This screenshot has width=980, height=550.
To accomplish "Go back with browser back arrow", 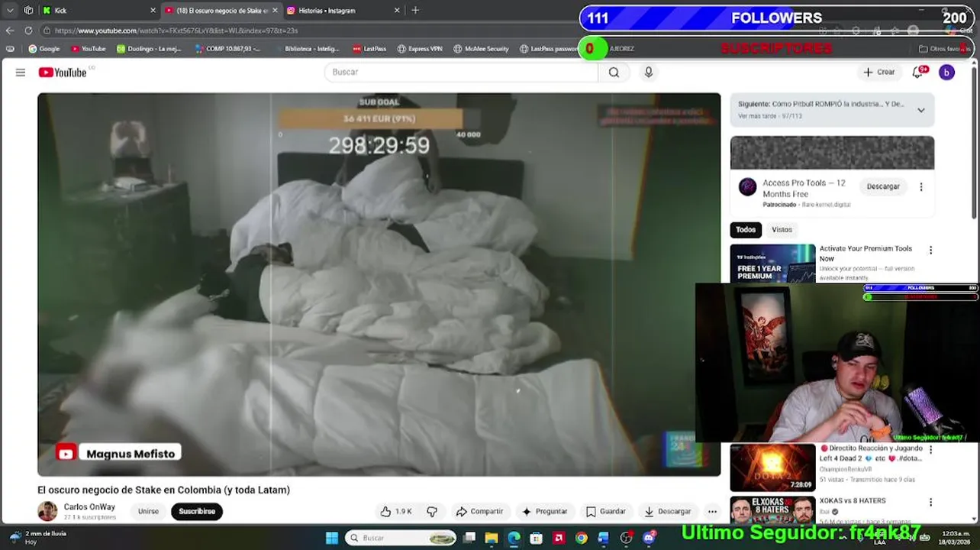I will point(10,31).
